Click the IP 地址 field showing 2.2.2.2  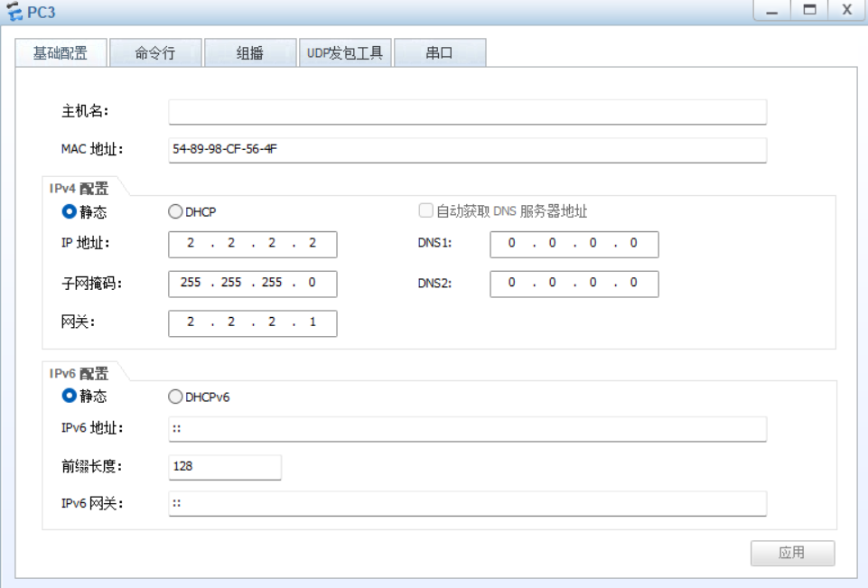252,244
